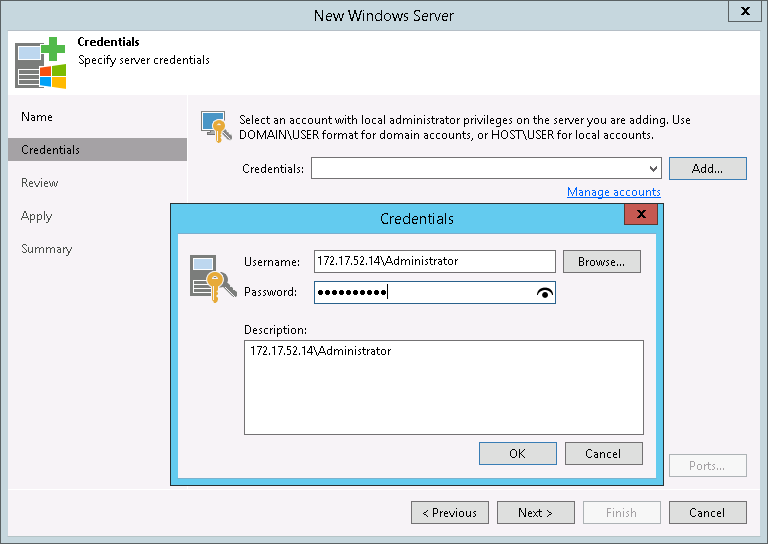Click into the Description text area

[x=444, y=387]
